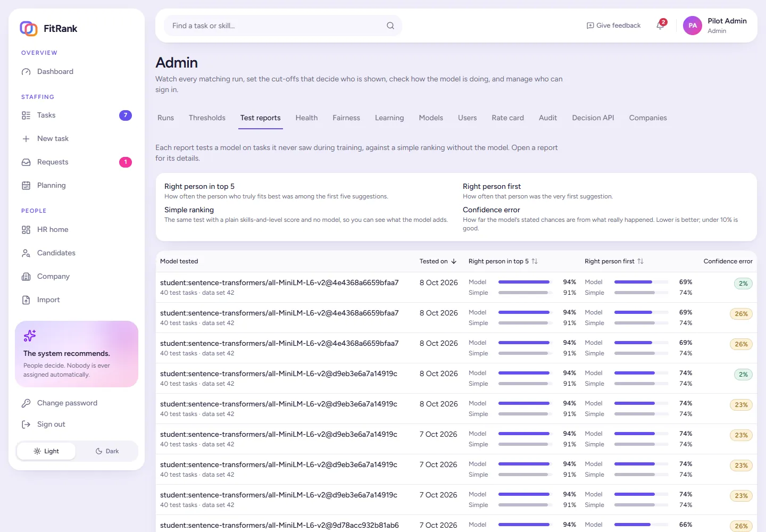Open the Audit tab

click(548, 118)
